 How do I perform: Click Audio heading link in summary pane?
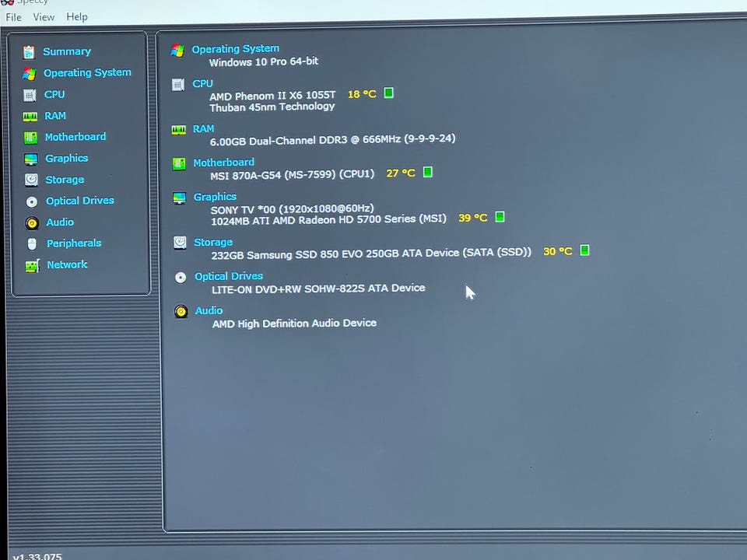point(209,310)
